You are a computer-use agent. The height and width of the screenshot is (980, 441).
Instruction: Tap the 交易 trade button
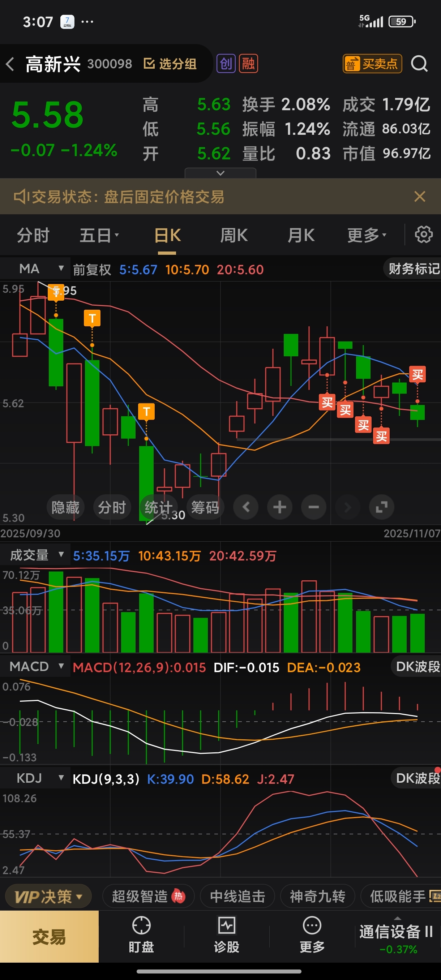(x=49, y=936)
